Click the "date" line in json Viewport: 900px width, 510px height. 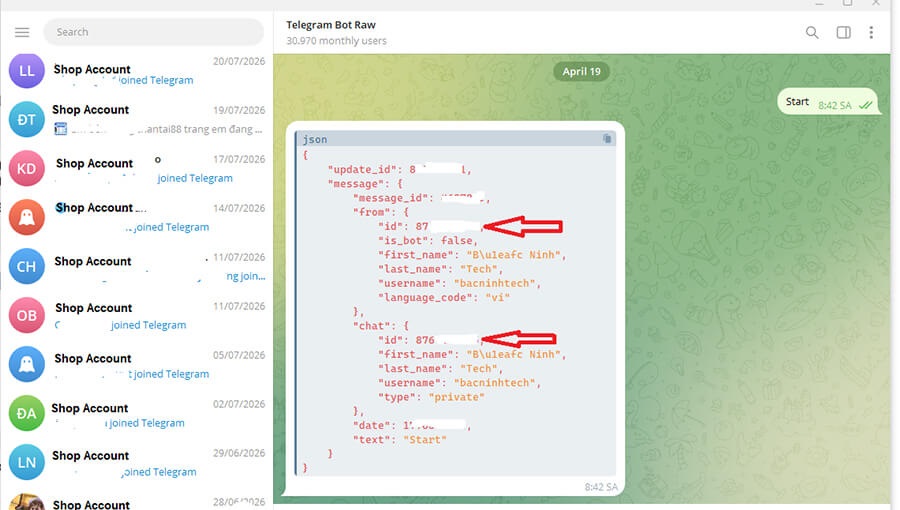coord(412,425)
